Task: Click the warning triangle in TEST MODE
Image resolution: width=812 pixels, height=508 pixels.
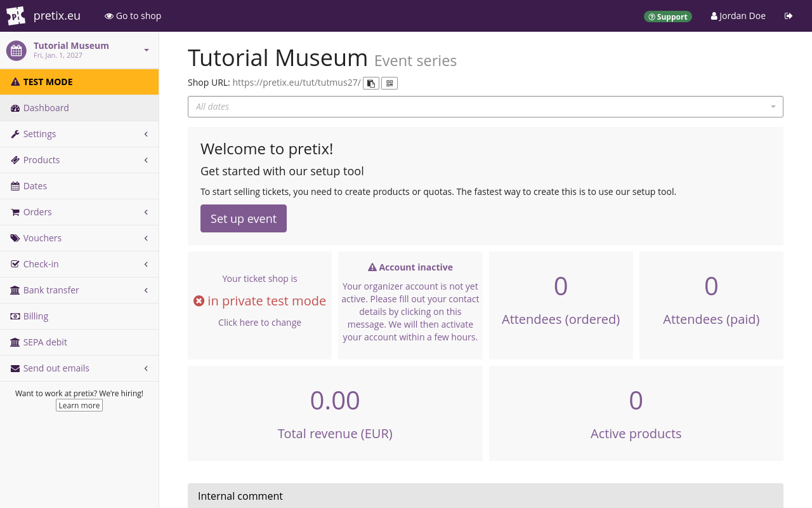Action: coord(15,82)
